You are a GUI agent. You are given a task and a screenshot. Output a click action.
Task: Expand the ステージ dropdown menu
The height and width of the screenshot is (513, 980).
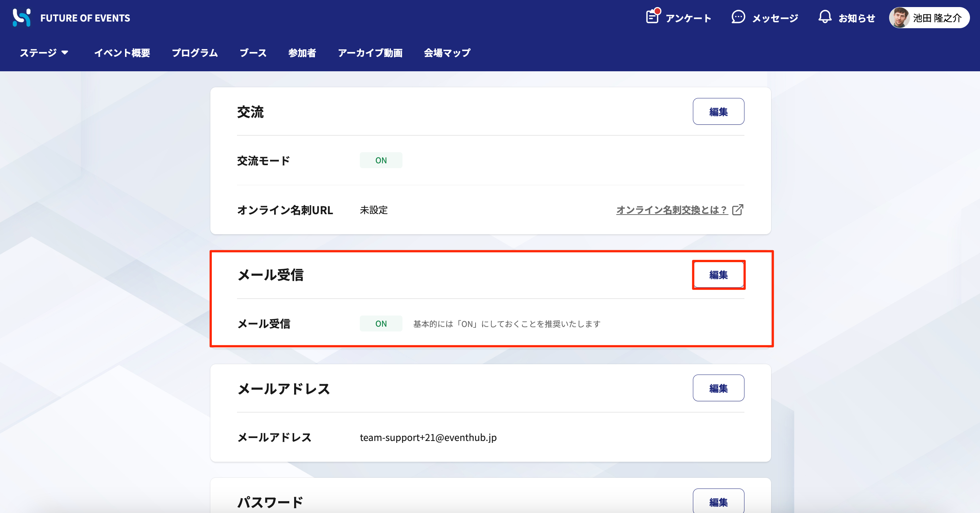[x=44, y=53]
